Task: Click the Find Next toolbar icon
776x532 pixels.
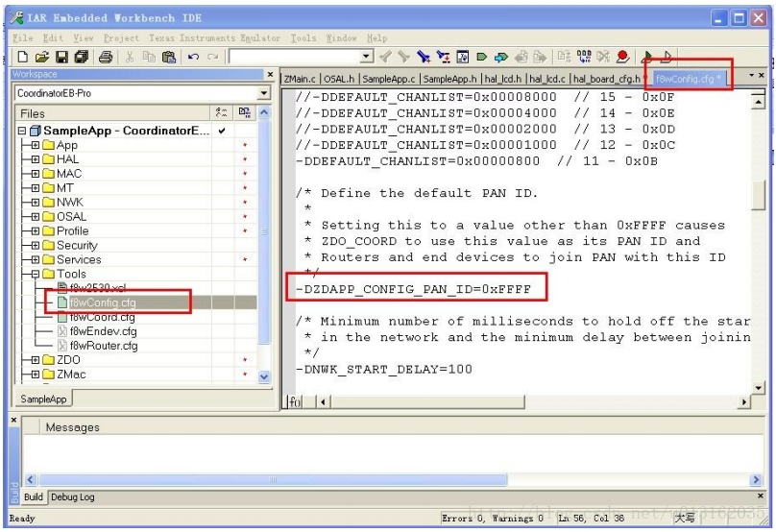Action: pyautogui.click(x=403, y=57)
